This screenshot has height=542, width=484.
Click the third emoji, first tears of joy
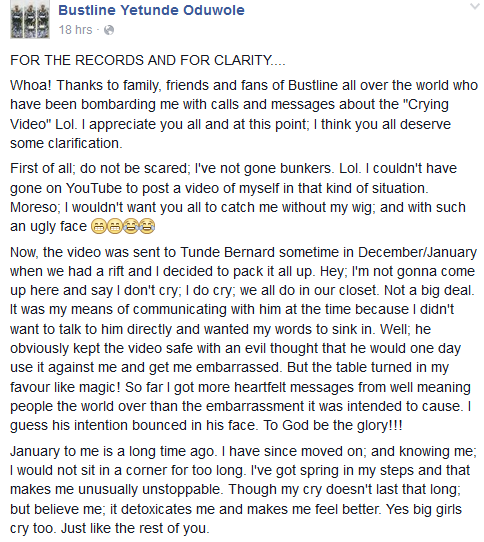point(131,226)
